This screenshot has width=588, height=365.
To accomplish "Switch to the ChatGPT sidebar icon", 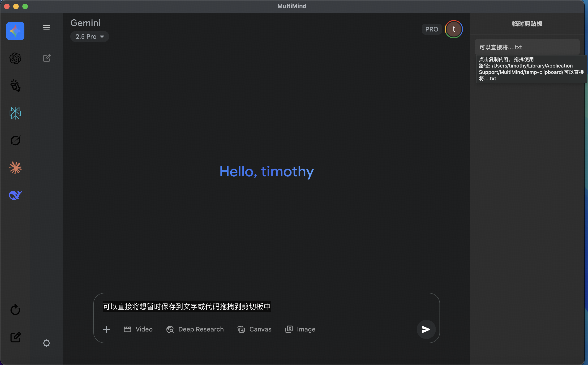I will tap(15, 58).
